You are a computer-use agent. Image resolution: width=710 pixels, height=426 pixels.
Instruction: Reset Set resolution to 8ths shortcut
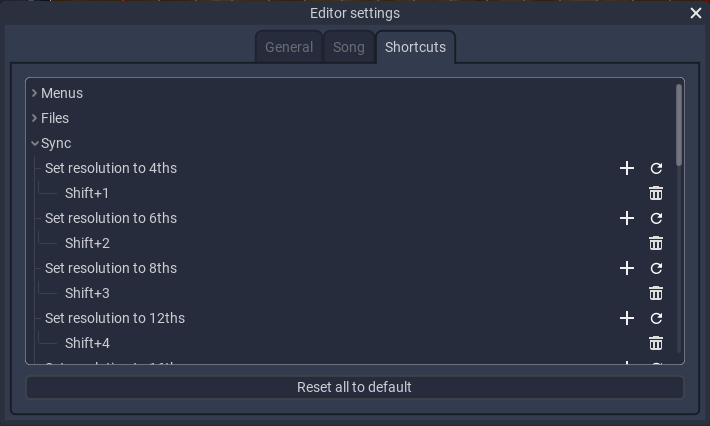click(656, 268)
